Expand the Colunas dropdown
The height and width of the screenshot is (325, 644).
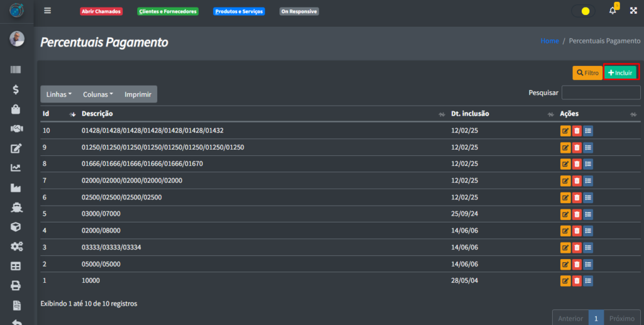tap(98, 94)
